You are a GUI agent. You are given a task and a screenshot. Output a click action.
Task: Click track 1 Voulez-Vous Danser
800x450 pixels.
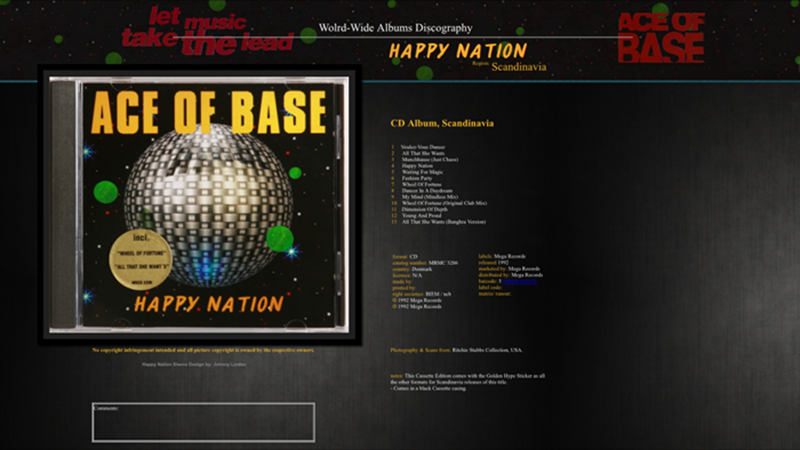point(422,147)
